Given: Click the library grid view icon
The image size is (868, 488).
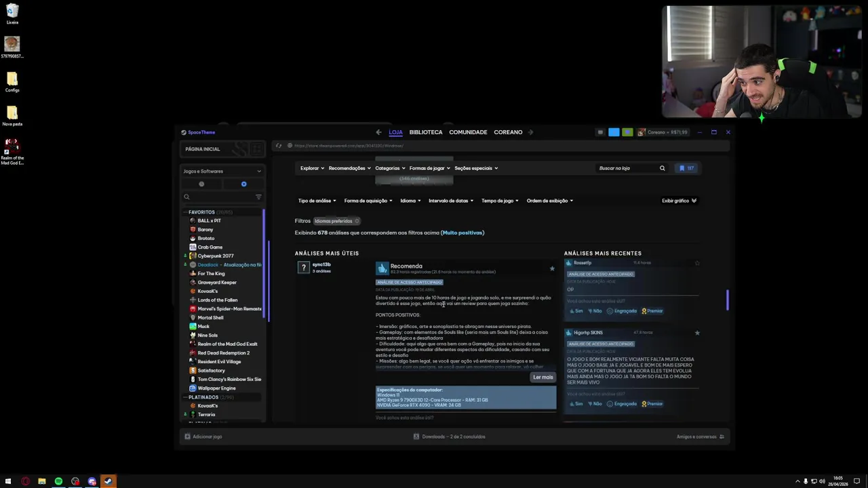Looking at the screenshot, I should [x=256, y=148].
